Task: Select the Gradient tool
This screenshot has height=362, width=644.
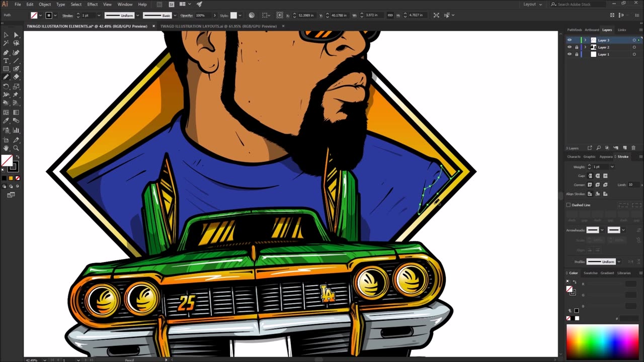Action: (x=16, y=113)
